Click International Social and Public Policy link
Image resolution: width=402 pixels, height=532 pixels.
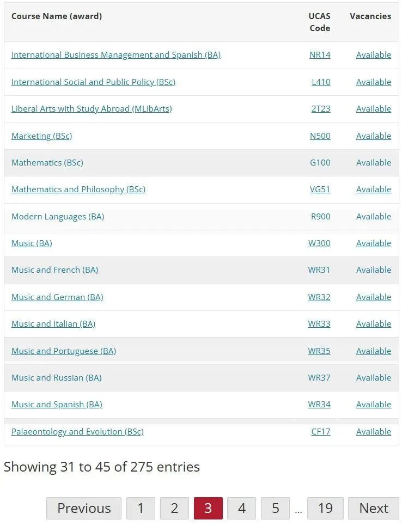pyautogui.click(x=93, y=82)
